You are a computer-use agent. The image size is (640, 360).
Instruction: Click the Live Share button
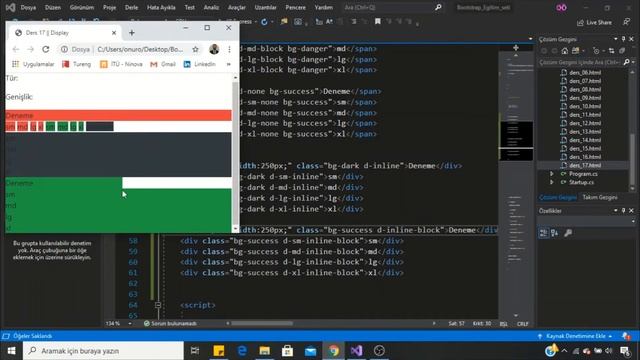(594, 22)
